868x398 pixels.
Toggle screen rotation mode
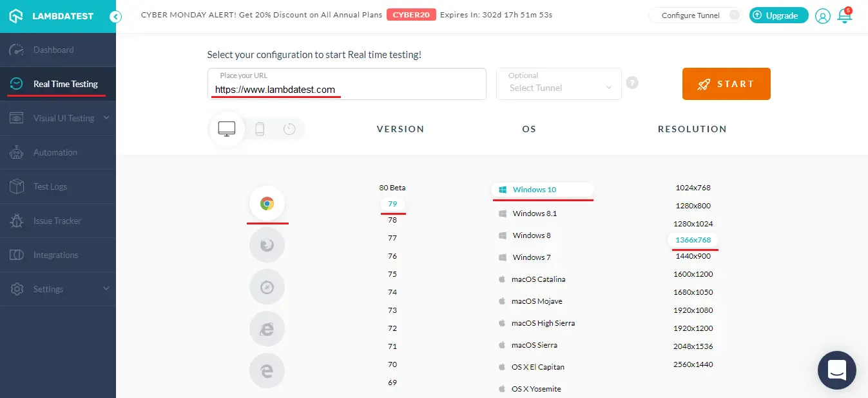(x=289, y=129)
